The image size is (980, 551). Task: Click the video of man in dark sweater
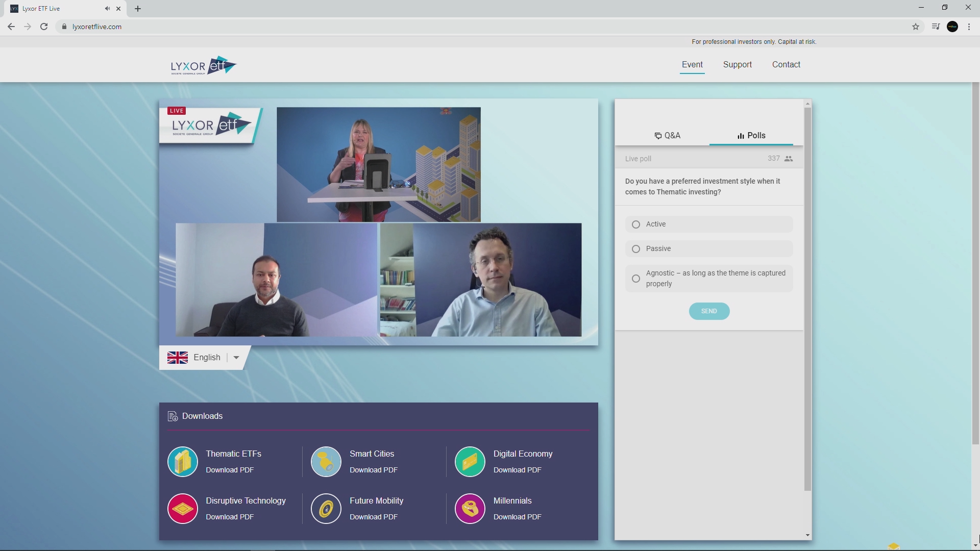click(276, 280)
